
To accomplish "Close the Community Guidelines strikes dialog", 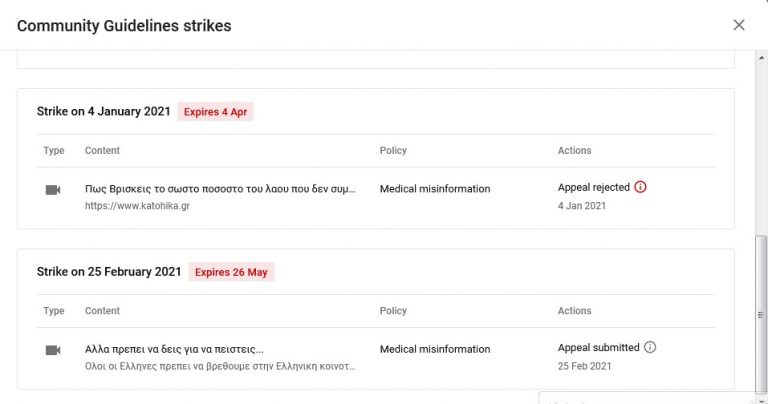I will [x=739, y=25].
